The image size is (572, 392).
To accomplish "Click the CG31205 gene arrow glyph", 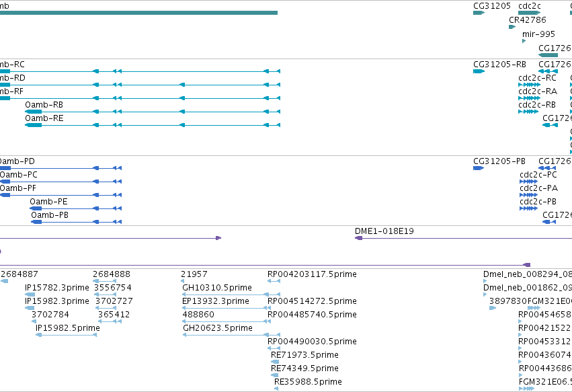I will tap(479, 13).
